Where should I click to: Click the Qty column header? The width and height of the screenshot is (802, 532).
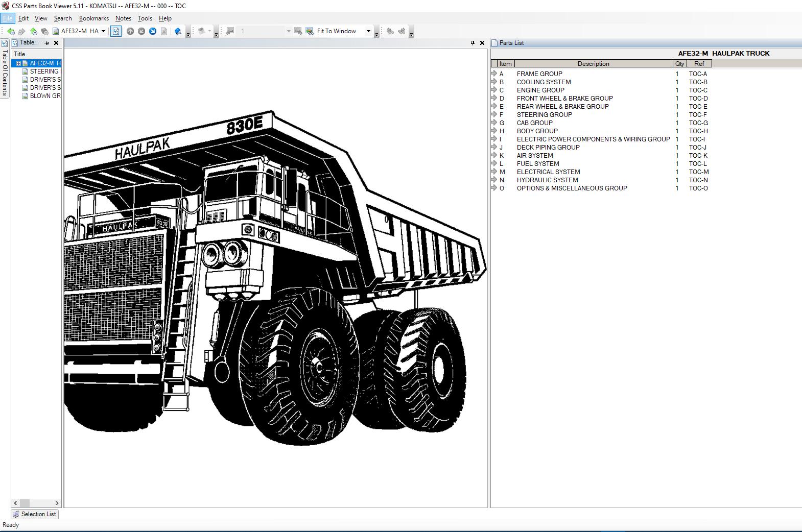(680, 64)
